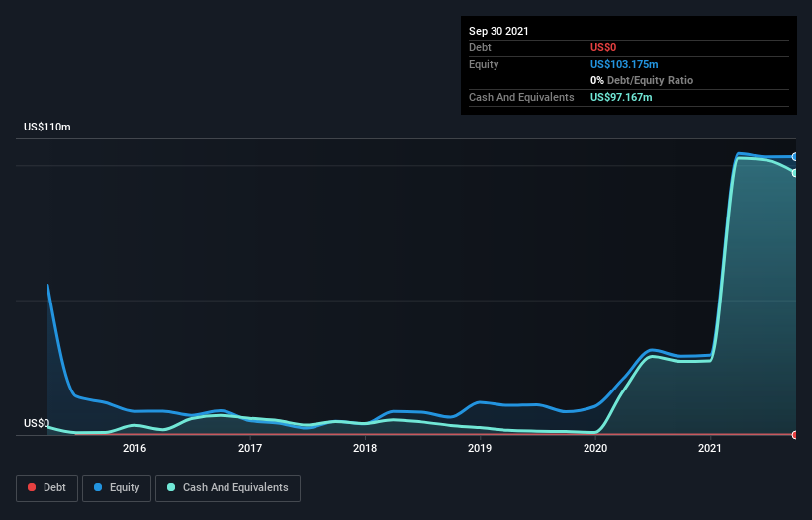
Task: Click the 2021 x-axis label
Action: pyautogui.click(x=710, y=448)
